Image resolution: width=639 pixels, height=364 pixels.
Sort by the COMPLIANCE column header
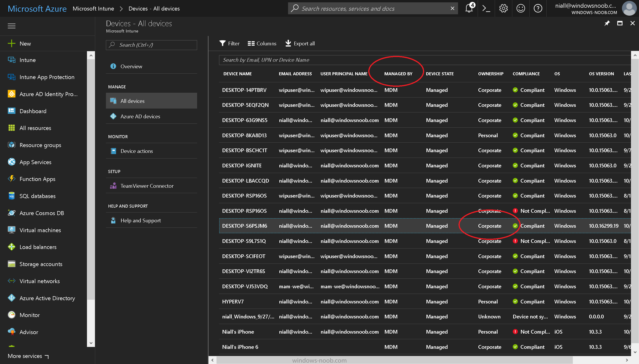pos(526,74)
